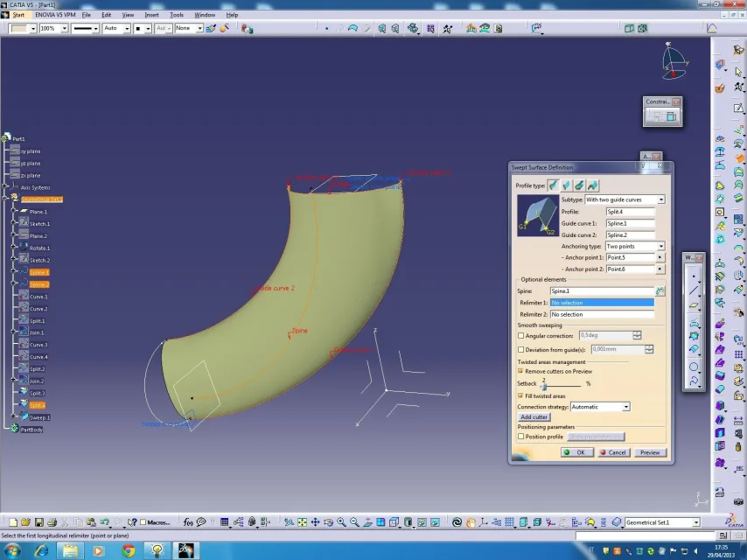Open the 100% transparency dropdown
The height and width of the screenshot is (560, 747).
[65, 29]
